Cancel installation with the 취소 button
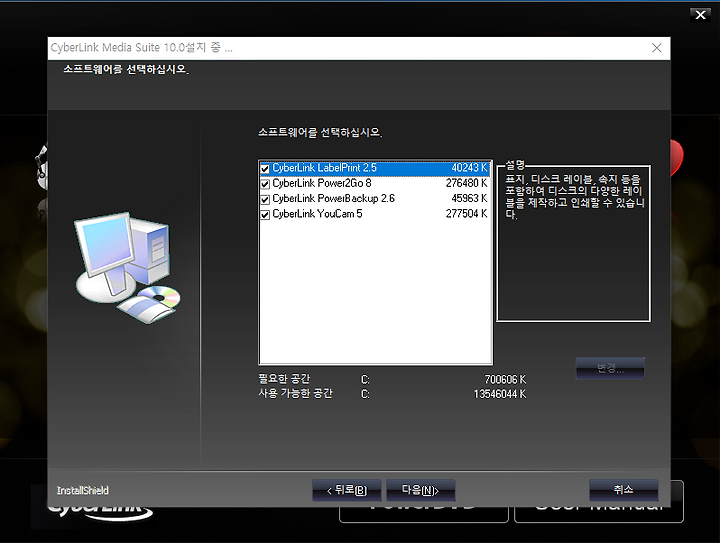Viewport: 720px width, 543px height. pos(624,490)
